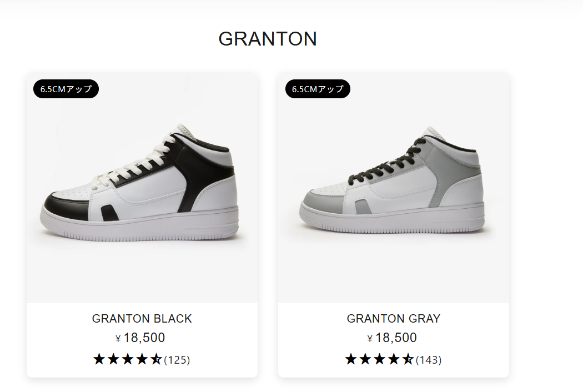Click the first star under GRANTON BLACK
583x392 pixels.
[99, 359]
